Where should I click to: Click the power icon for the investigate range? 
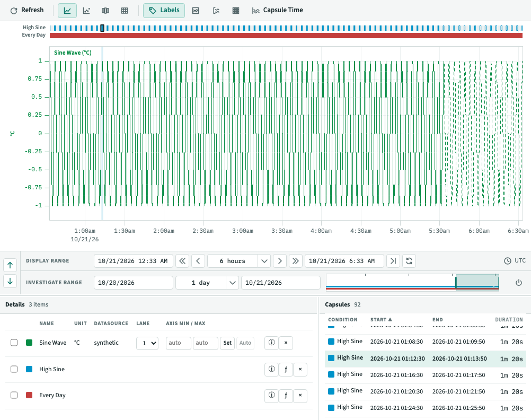click(518, 282)
